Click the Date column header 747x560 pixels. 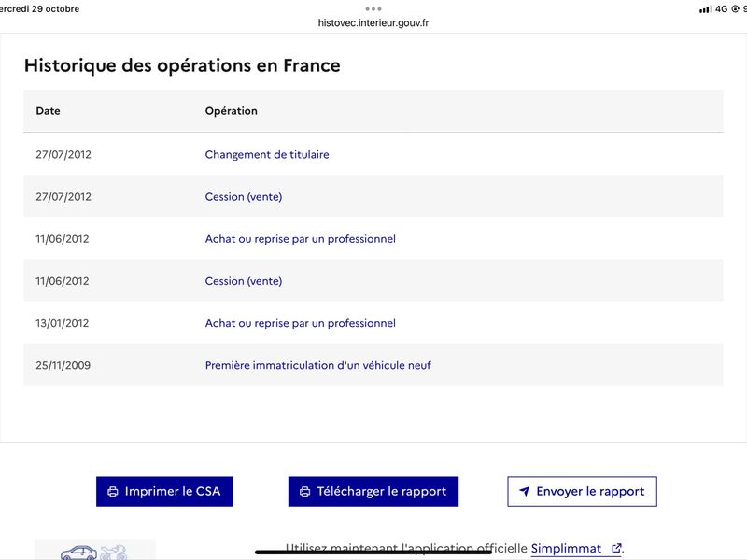[x=48, y=111]
